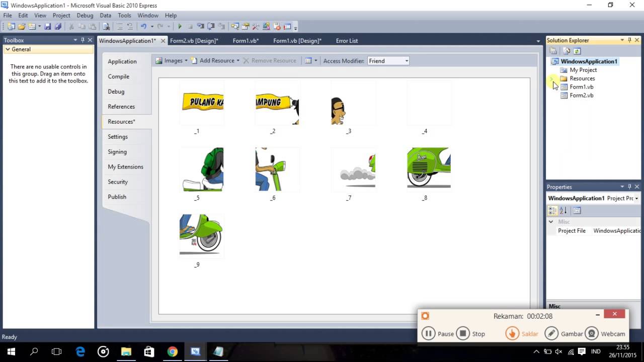
Task: Select the References settings page
Action: (x=121, y=107)
